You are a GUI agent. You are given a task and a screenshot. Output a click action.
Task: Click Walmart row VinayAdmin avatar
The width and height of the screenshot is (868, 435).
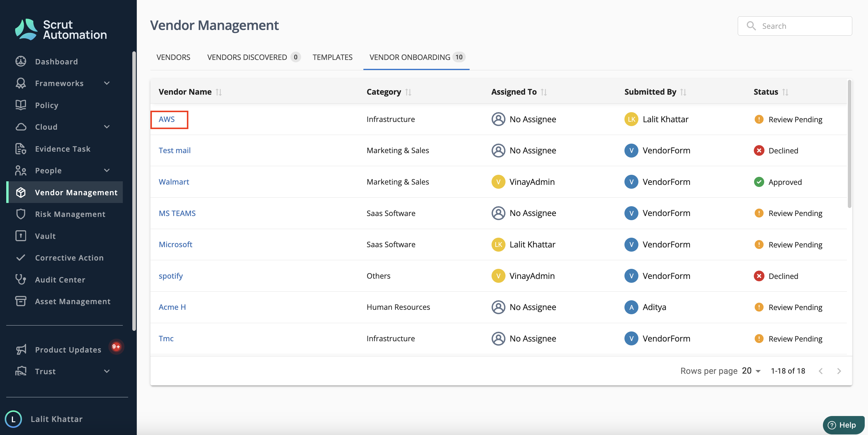498,182
